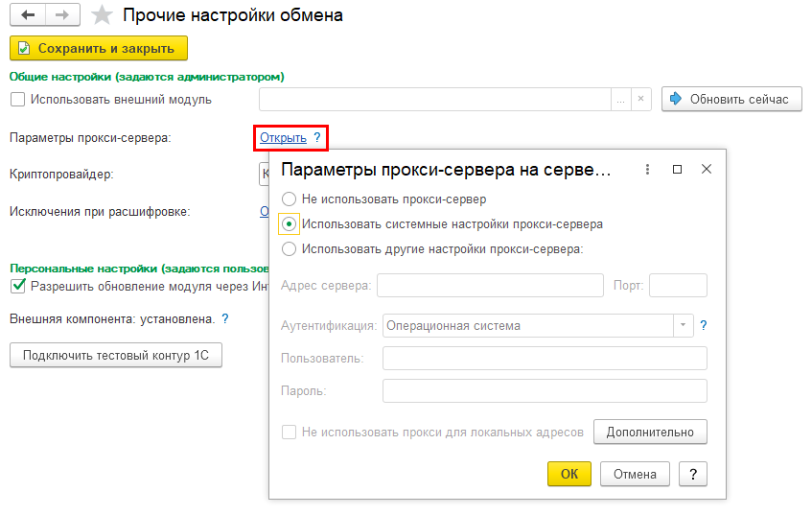Click help icon beside Аутентификация field
The image size is (812, 515).
tap(703, 326)
